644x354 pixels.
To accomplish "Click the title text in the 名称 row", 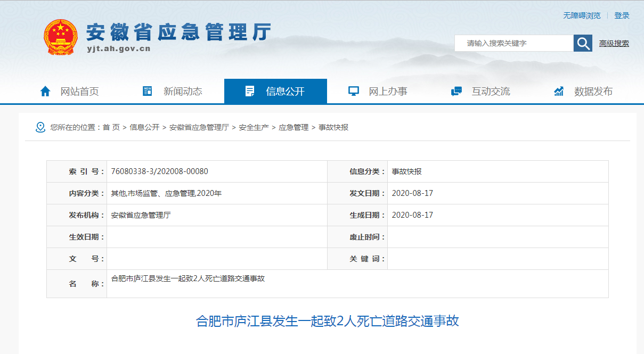I will (188, 278).
